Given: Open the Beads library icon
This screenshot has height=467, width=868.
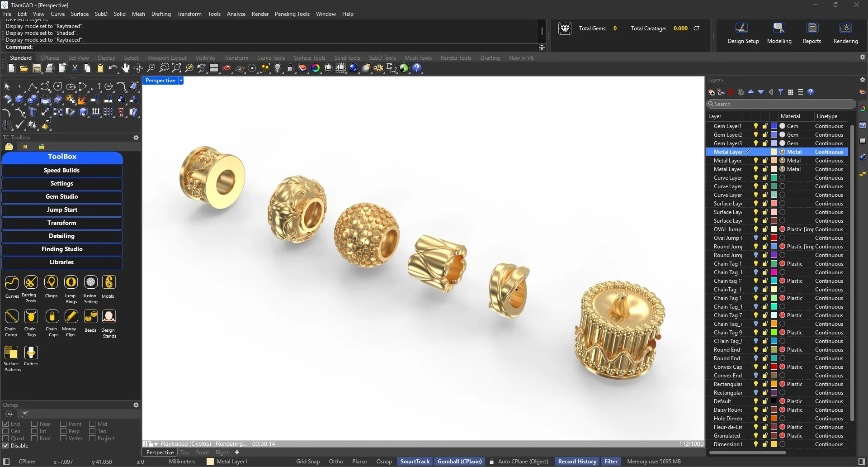Looking at the screenshot, I should [90, 317].
